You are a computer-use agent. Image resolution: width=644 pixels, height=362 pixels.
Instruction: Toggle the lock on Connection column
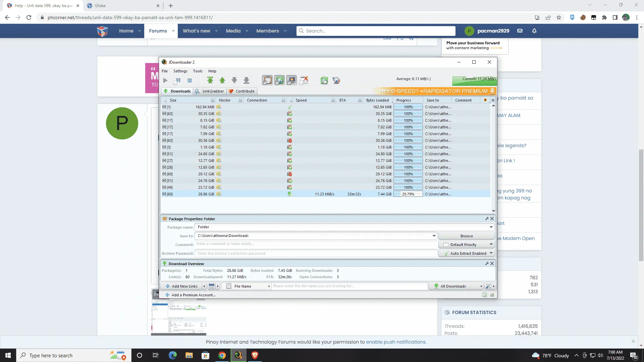[x=283, y=100]
